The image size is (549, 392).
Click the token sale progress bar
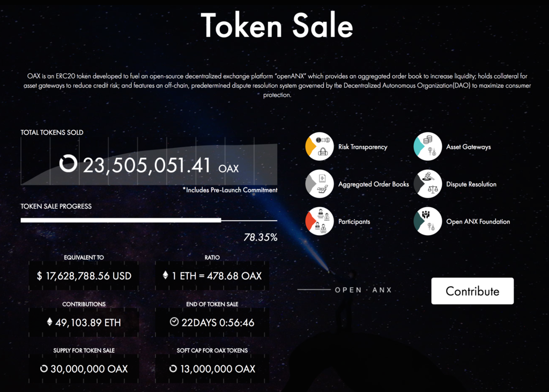pyautogui.click(x=149, y=220)
